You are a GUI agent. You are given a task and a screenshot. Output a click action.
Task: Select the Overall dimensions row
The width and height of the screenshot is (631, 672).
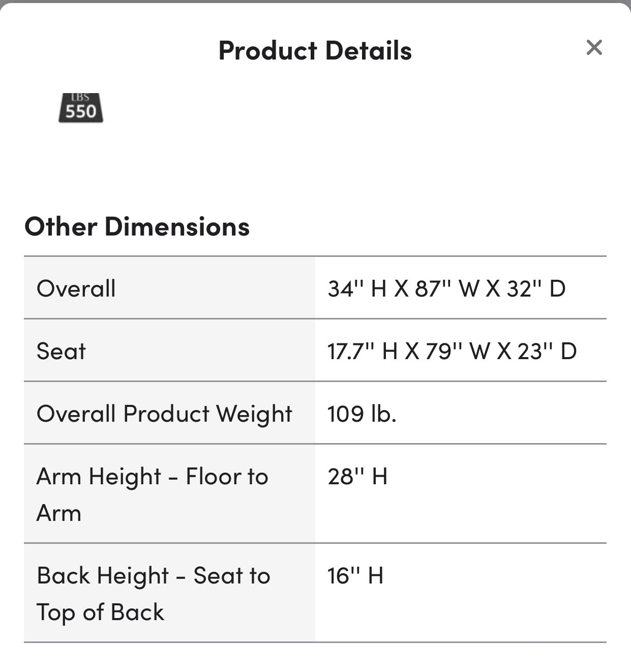click(x=76, y=288)
